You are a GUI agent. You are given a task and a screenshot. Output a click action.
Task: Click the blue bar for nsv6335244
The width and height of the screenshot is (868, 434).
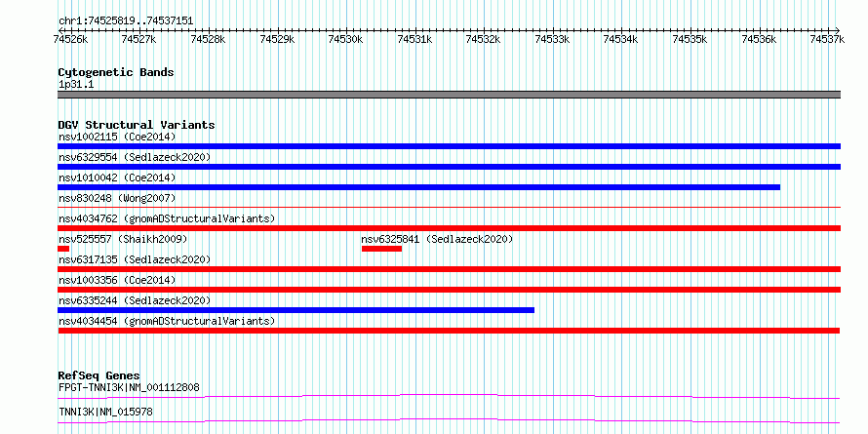[x=296, y=310]
